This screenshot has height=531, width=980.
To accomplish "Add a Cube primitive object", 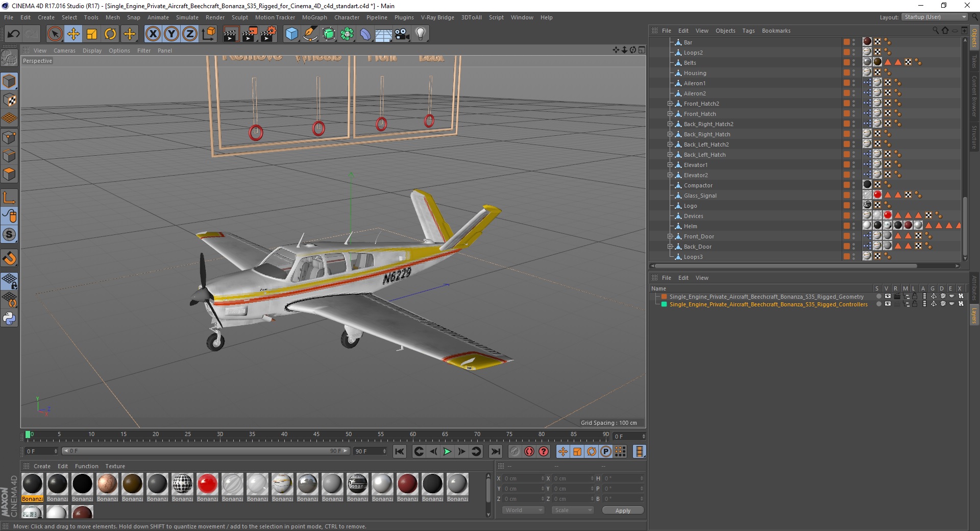I will [291, 34].
